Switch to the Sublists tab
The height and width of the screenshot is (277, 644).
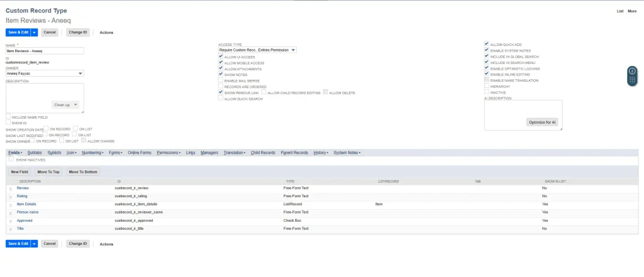point(54,153)
